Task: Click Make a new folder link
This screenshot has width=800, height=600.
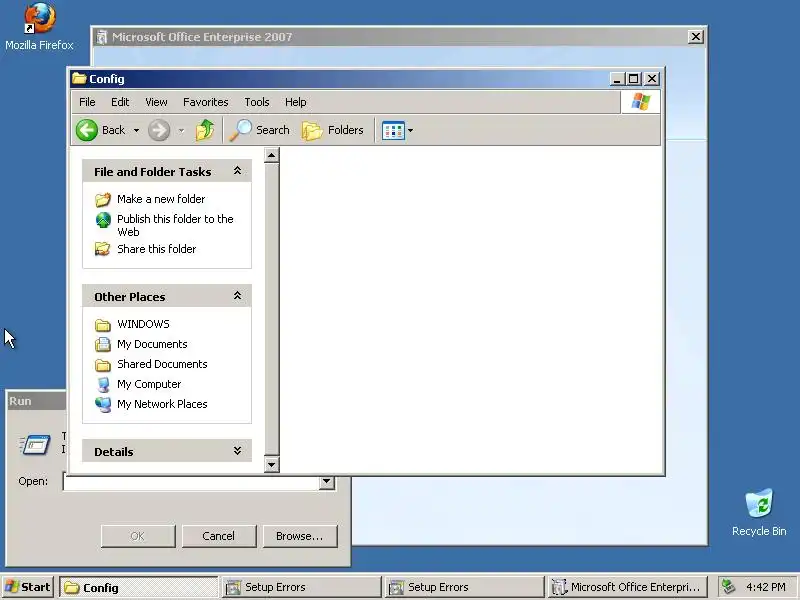Action: [x=161, y=199]
